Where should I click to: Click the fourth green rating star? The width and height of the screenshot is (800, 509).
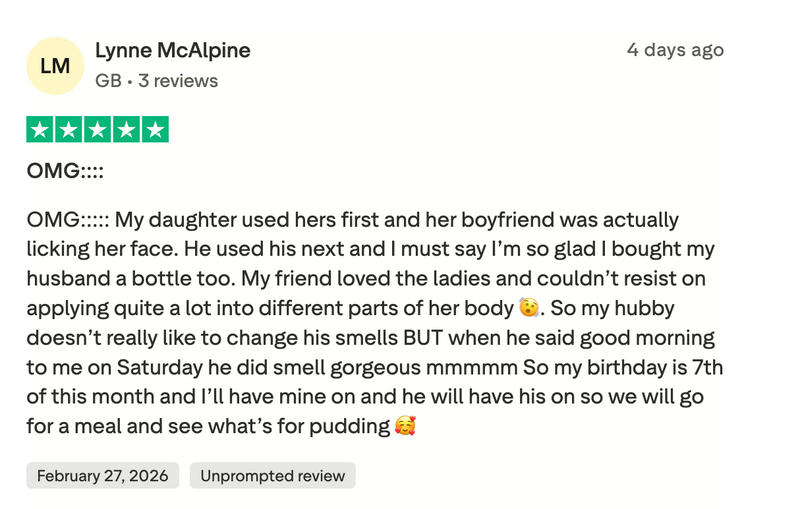point(126,130)
